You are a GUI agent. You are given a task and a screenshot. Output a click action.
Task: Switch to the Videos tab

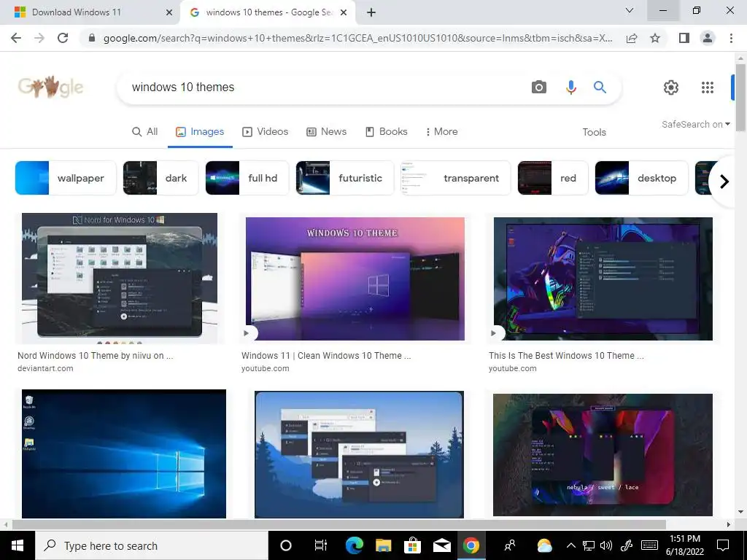266,132
